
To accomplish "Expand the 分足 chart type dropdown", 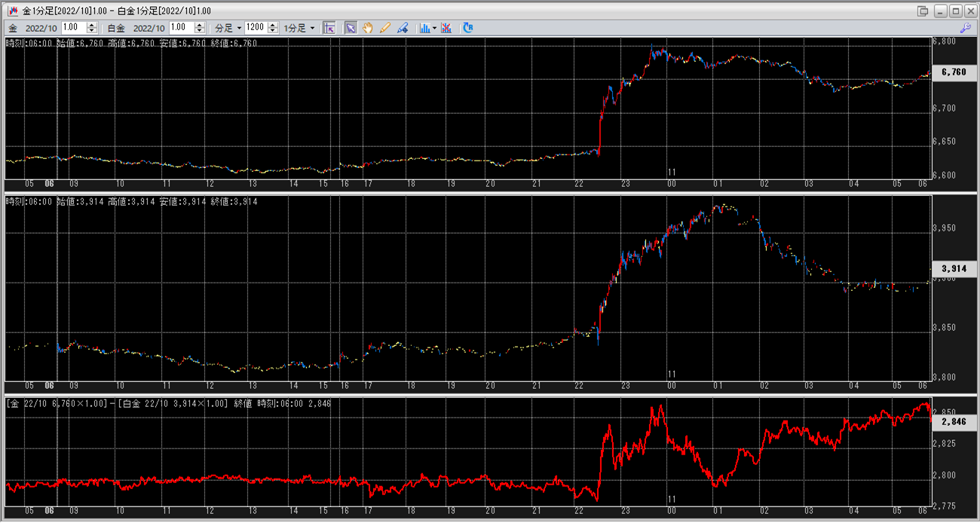I will (228, 28).
